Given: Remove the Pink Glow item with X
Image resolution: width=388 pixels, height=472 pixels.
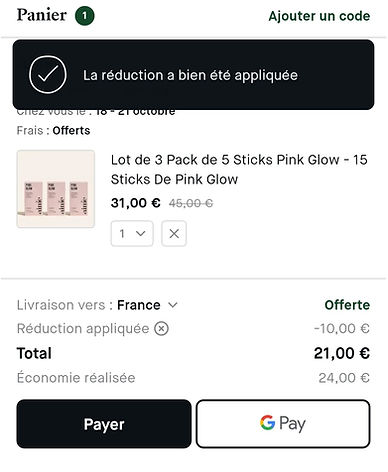Looking at the screenshot, I should point(174,234).
